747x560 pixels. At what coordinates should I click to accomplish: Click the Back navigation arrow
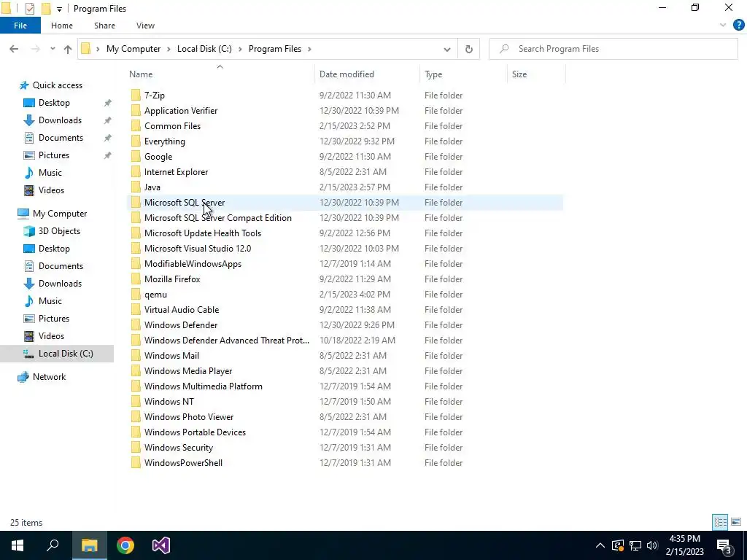(14, 49)
